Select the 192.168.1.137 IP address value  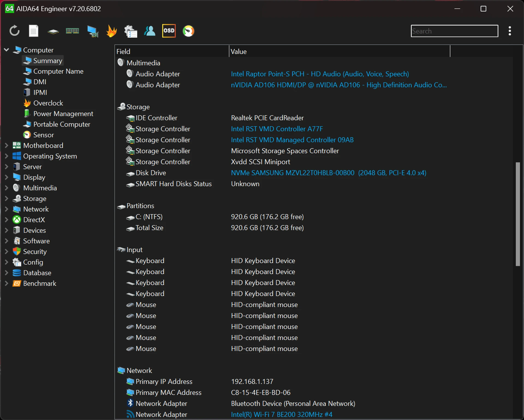(x=252, y=381)
